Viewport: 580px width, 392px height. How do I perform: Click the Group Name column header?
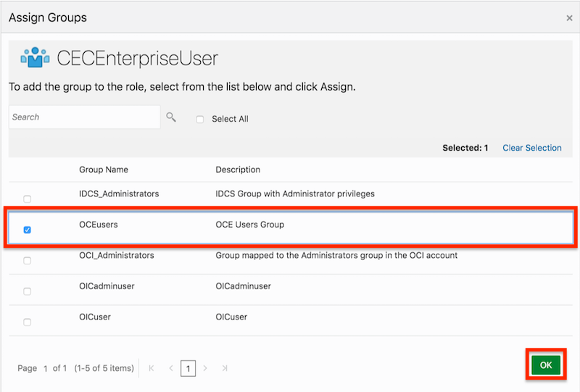click(x=104, y=170)
